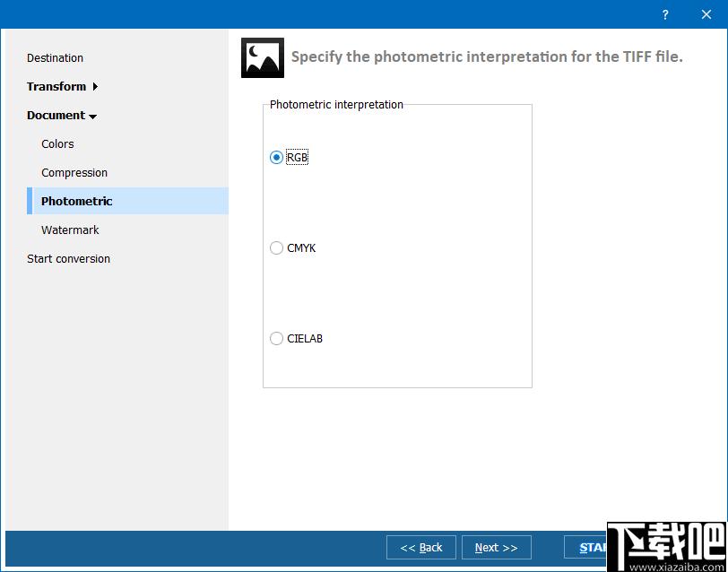The image size is (728, 572).
Task: Open the Colors settings page
Action: click(x=57, y=144)
